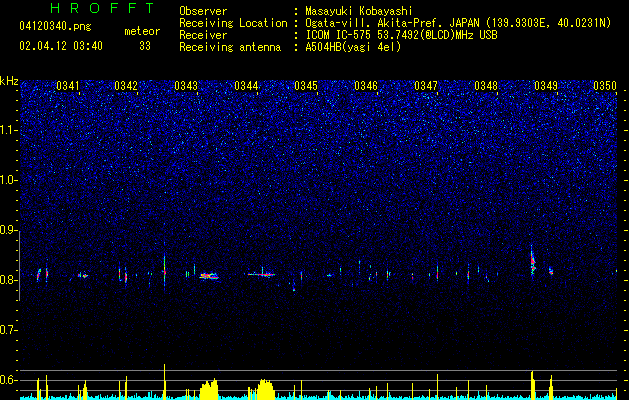This screenshot has width=629, height=400.
Task: Click the tall yellow intensity spike under 0343
Action: [164, 382]
